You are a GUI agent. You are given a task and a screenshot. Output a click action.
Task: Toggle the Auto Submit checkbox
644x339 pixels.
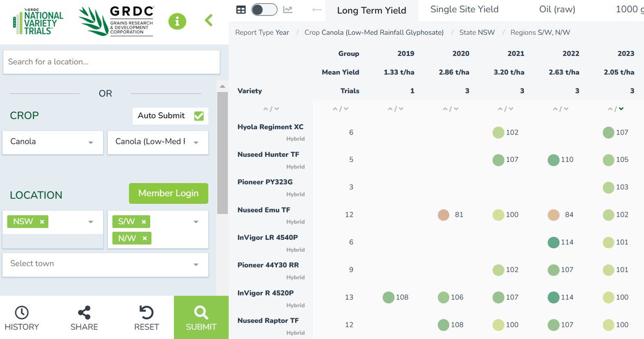tap(199, 116)
